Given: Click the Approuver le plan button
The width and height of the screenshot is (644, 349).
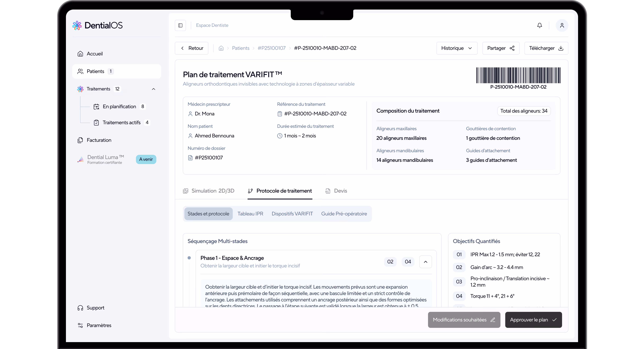Looking at the screenshot, I should tap(533, 320).
